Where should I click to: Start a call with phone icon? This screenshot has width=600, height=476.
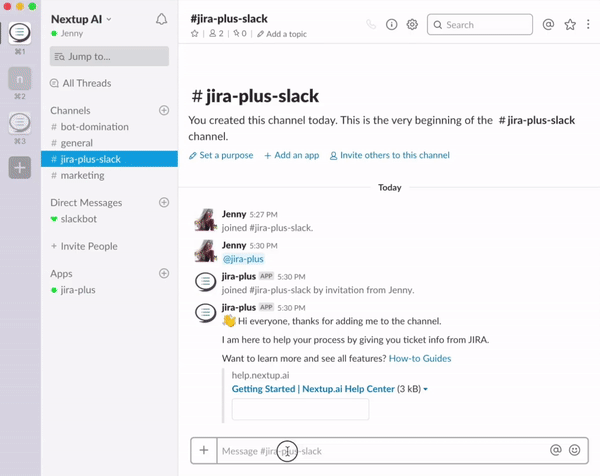click(372, 25)
